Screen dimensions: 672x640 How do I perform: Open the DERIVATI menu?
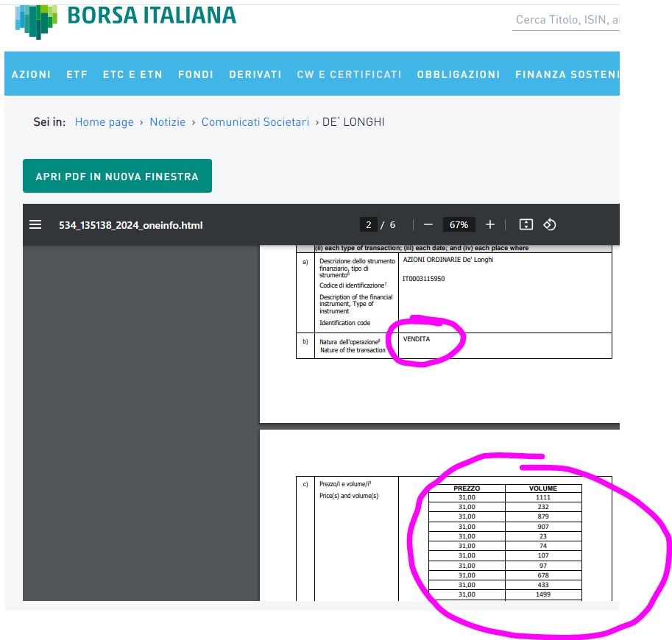(x=255, y=74)
